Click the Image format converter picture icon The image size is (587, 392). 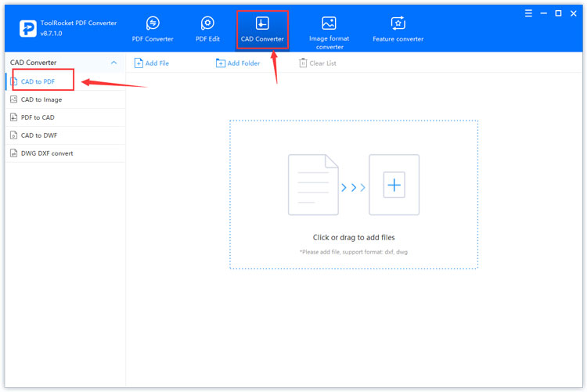[329, 23]
